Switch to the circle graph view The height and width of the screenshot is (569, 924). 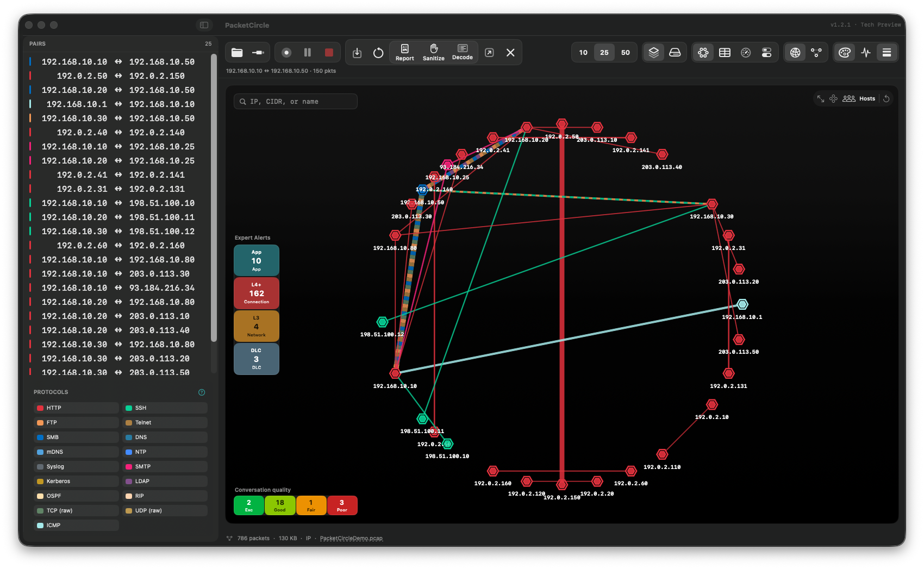[x=703, y=53]
